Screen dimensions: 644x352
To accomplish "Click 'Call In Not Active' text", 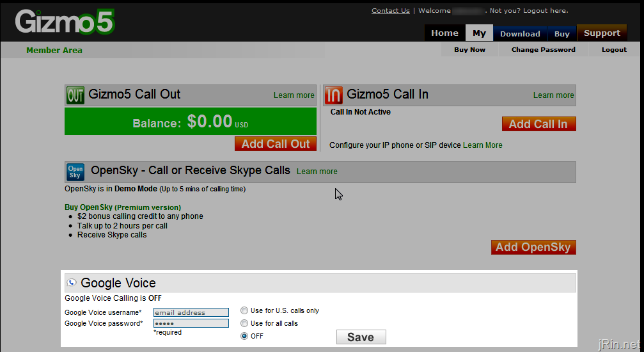I will 361,112.
